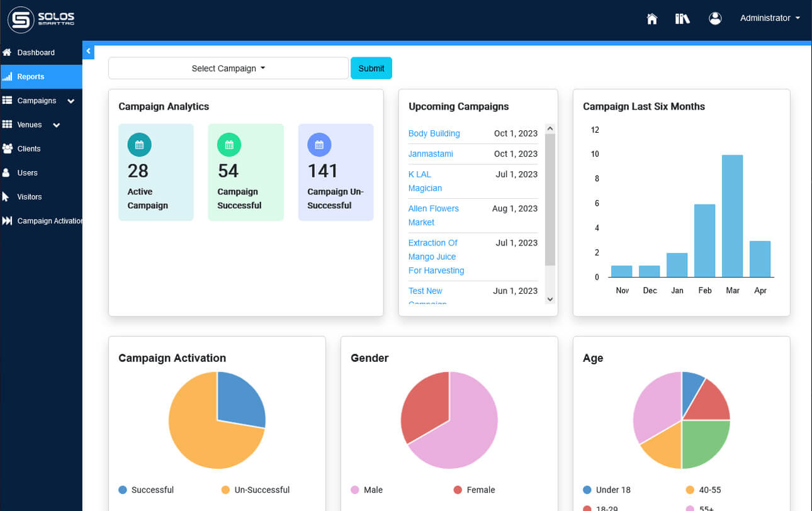Screen dimensions: 812x511
Task: Click the Solos SmartTag logo
Action: click(x=42, y=20)
